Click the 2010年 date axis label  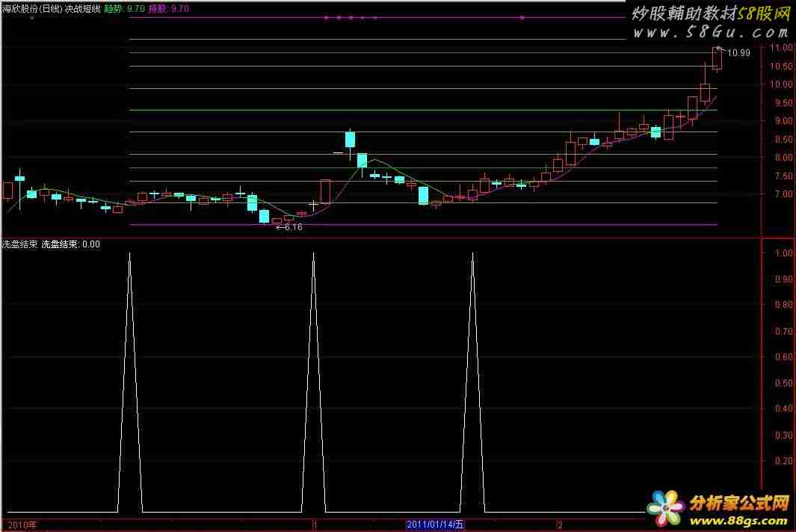coord(22,525)
